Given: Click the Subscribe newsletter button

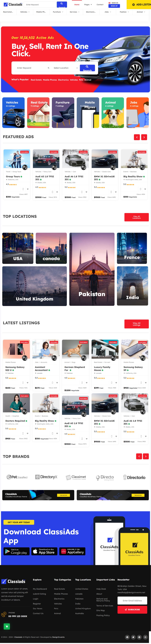Looking at the screenshot, I should pos(132,609).
